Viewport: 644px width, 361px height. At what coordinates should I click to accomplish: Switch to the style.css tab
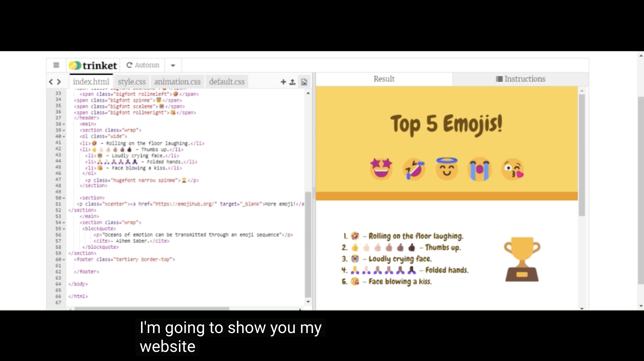(x=132, y=82)
